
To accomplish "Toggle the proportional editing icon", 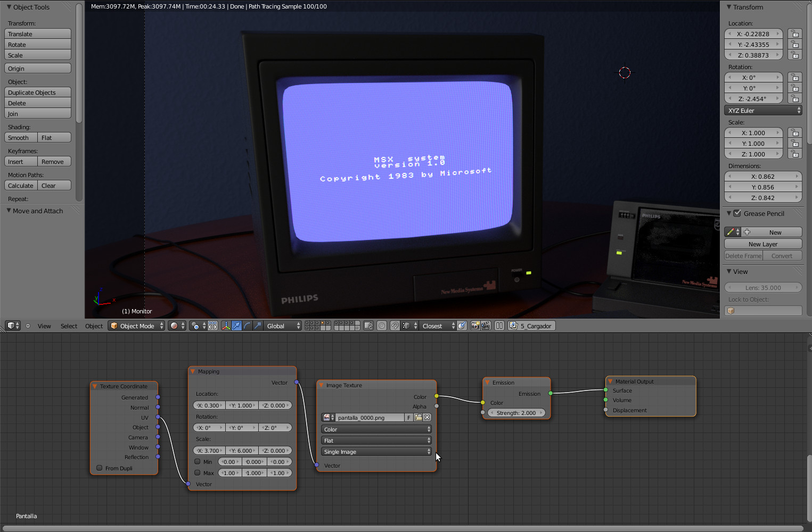I will point(382,326).
